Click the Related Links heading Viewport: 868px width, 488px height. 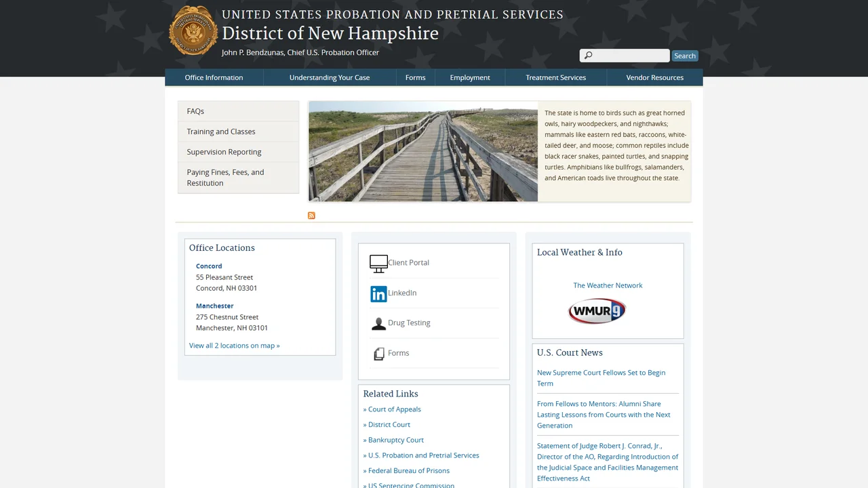[391, 394]
